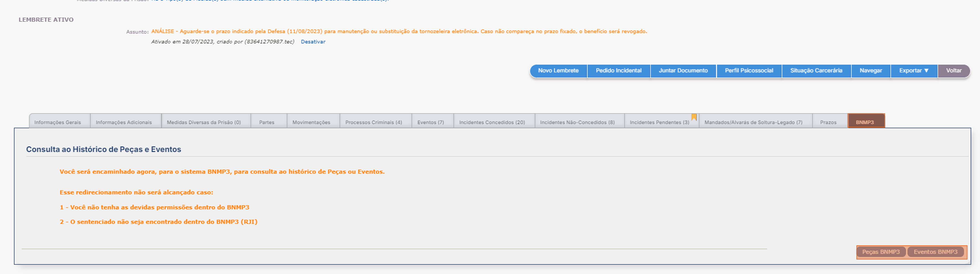Image resolution: width=980 pixels, height=274 pixels.
Task: Click 'Você não tenha as devidas permissões' line
Action: click(x=154, y=207)
